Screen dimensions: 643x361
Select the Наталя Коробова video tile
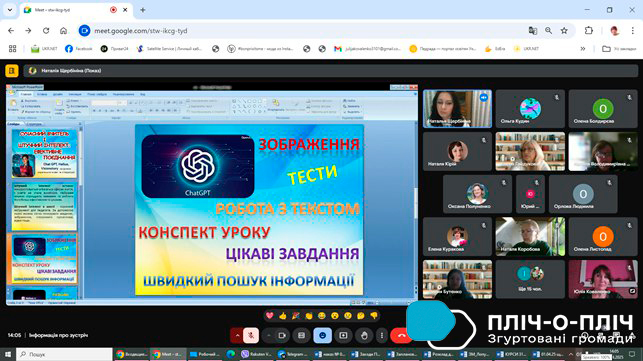(530, 237)
